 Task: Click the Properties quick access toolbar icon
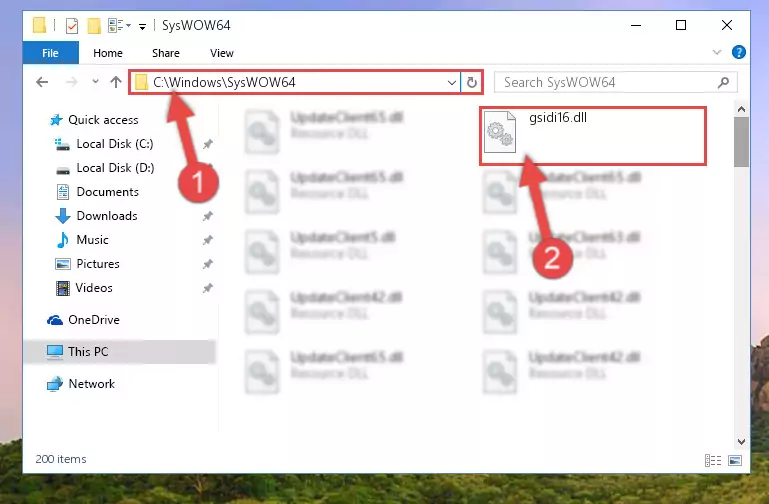(72, 25)
